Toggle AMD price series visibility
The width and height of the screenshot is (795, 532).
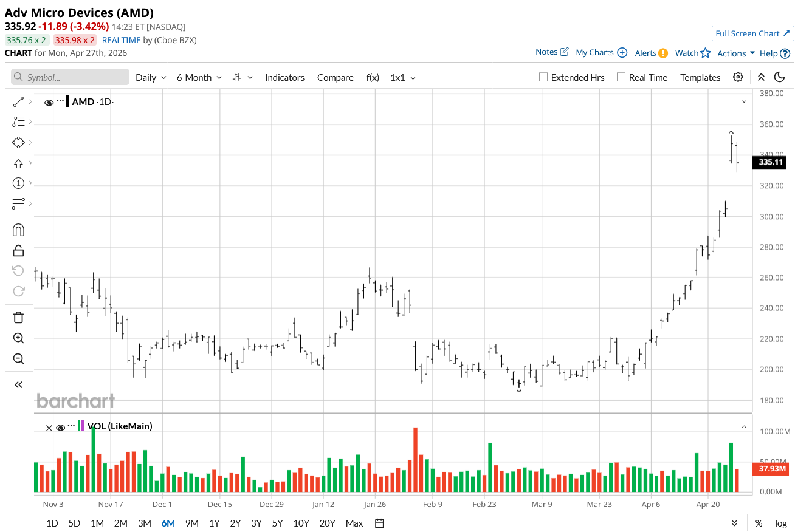(49, 103)
